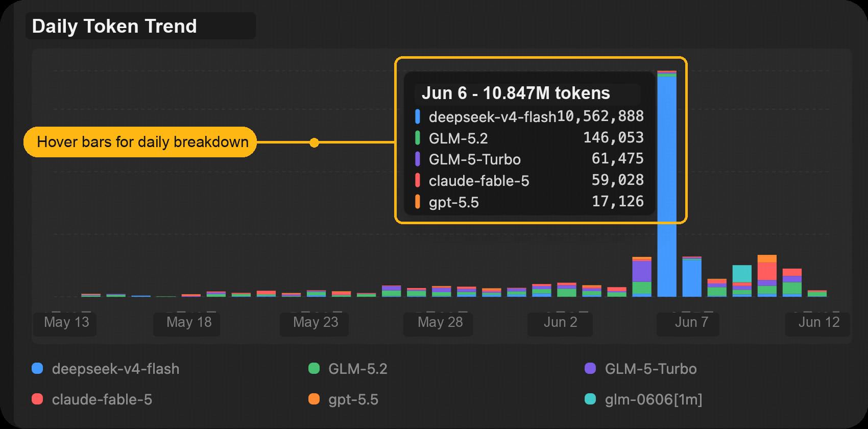Click the May 13 axis label

coord(66,322)
